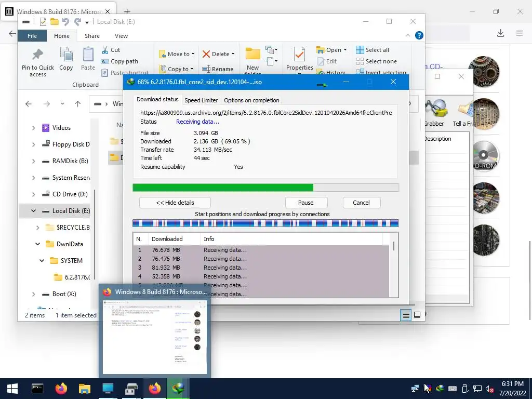Screen dimensions: 532x399
Task: Open File Explorer taskbar icon
Action: pos(85,389)
